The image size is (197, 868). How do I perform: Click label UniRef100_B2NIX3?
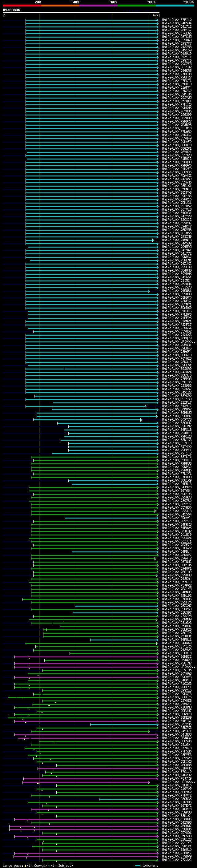pos(176,440)
